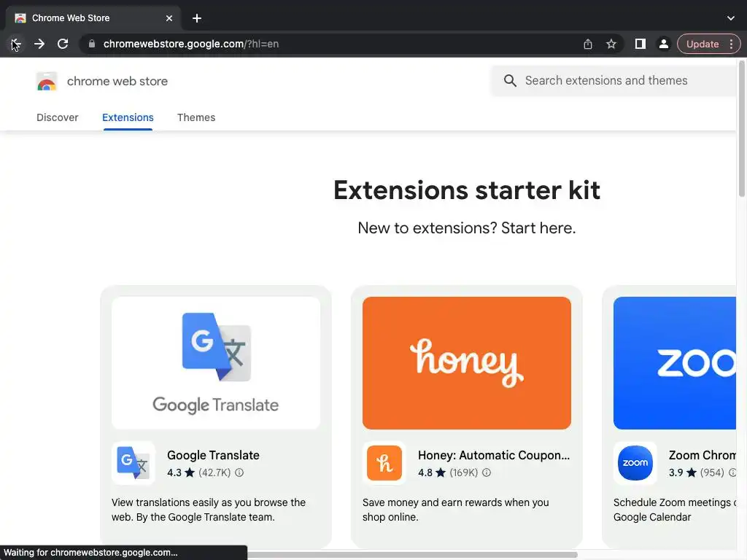Screen dimensions: 747x560
Task: Open the Google Translate banner image
Action: (x=216, y=363)
